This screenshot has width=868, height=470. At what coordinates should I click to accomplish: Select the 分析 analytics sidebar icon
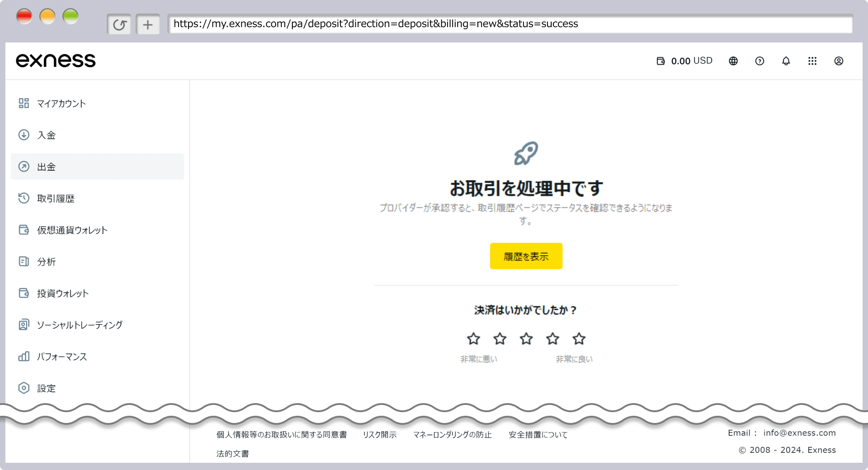click(24, 261)
